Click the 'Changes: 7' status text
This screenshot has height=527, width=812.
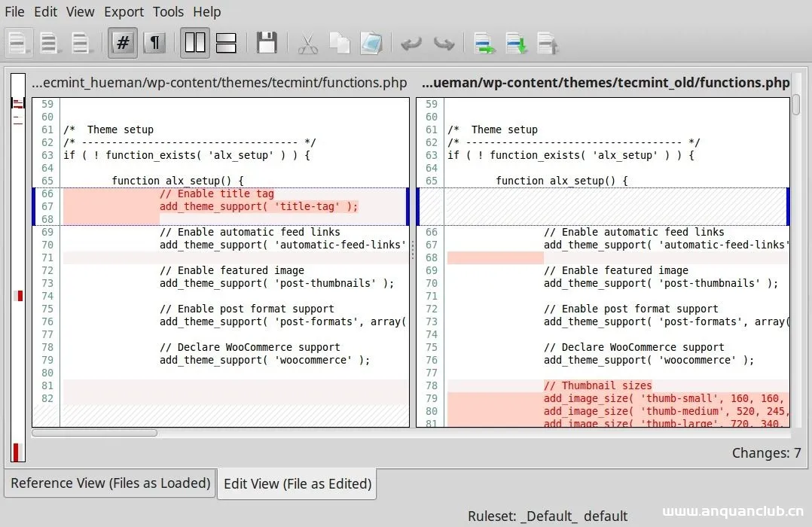point(767,453)
